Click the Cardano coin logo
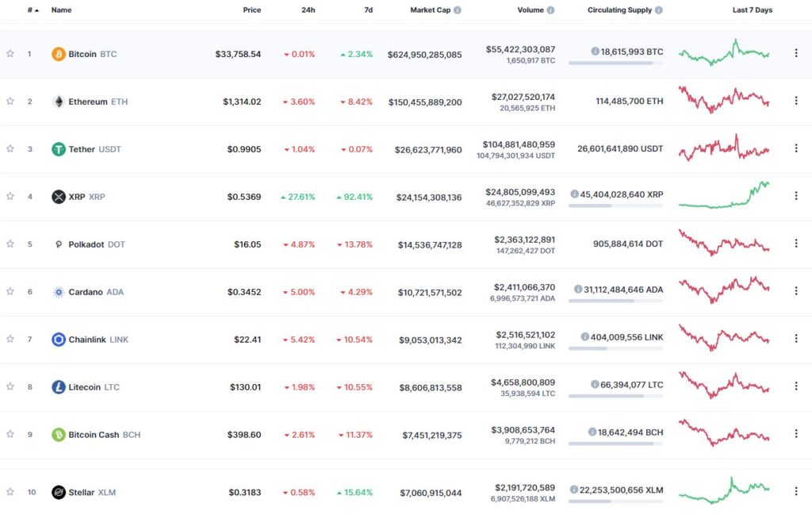Image resolution: width=812 pixels, height=515 pixels. 59,292
